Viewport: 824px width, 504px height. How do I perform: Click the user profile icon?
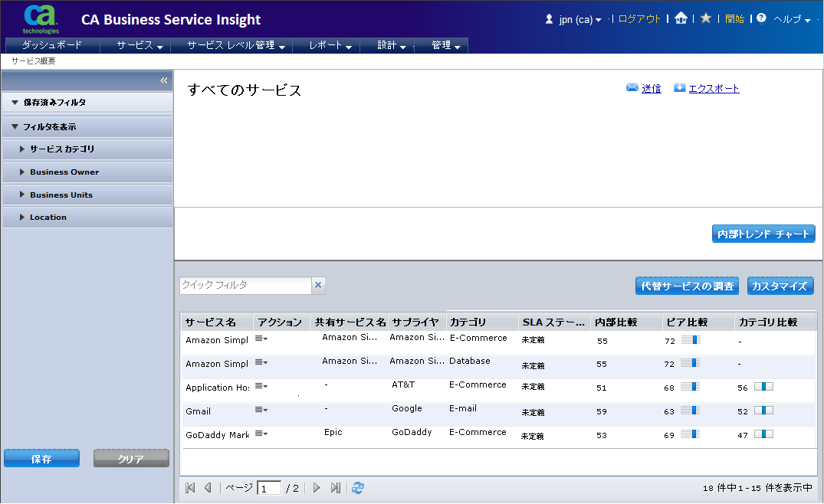(x=549, y=19)
